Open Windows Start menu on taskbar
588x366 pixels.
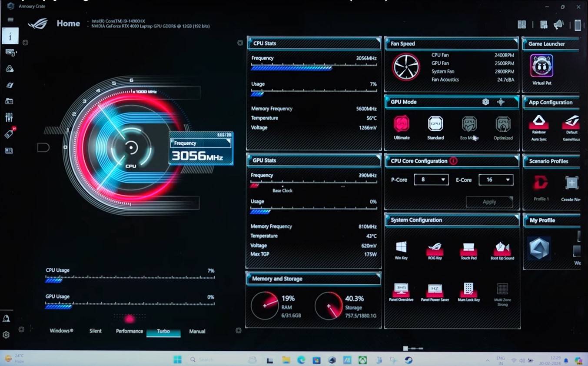coord(177,360)
